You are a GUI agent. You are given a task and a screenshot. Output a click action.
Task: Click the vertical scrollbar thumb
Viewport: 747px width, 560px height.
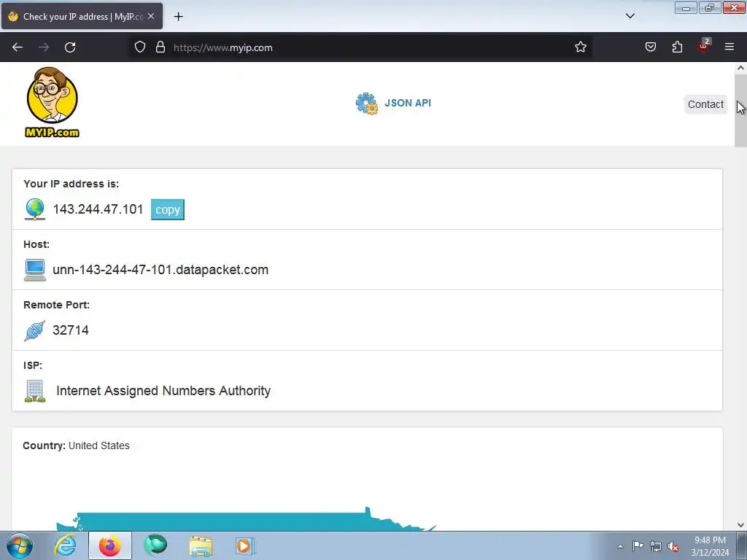(x=740, y=111)
